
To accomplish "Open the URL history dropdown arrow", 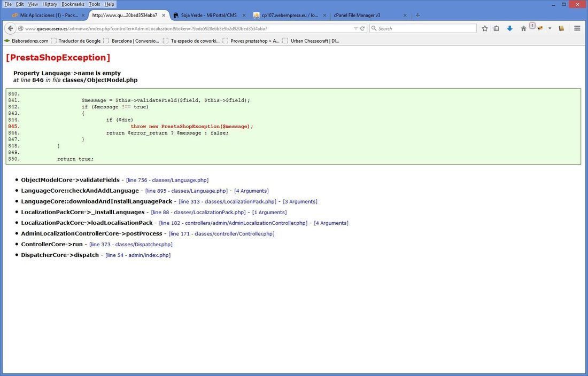I will pyautogui.click(x=355, y=28).
